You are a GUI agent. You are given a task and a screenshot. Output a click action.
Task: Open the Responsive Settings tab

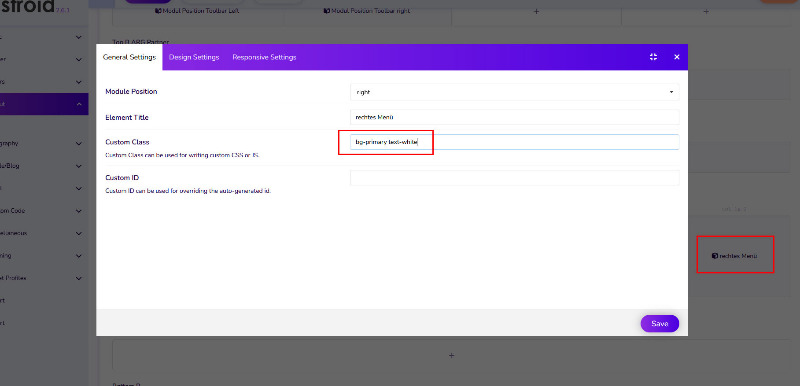coord(264,57)
